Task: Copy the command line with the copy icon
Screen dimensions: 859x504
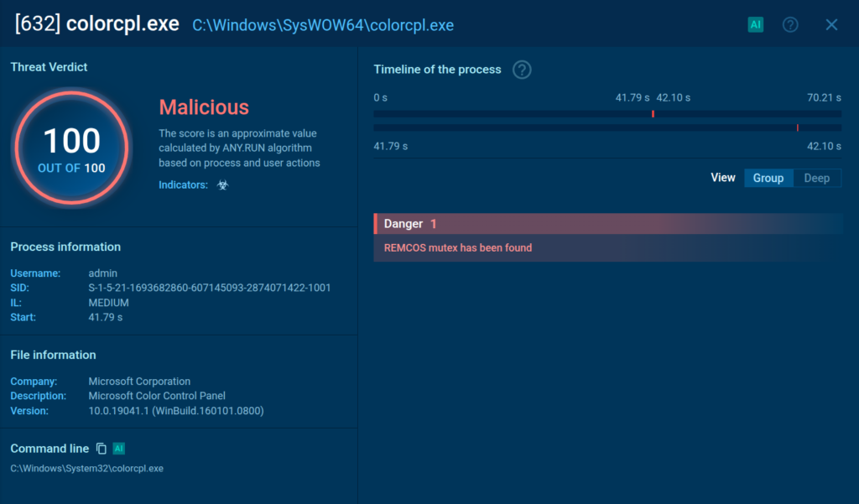Action: point(102,449)
